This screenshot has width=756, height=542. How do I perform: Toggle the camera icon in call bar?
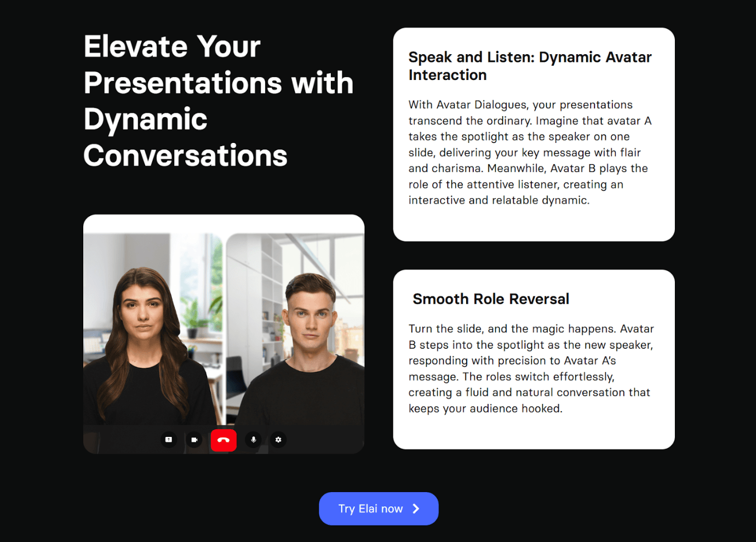click(x=194, y=440)
